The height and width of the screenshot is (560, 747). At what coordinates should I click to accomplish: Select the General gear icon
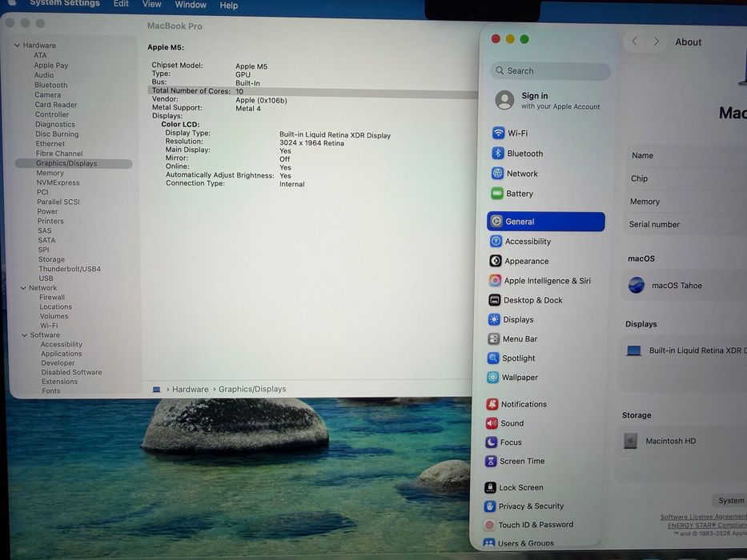[x=496, y=221]
